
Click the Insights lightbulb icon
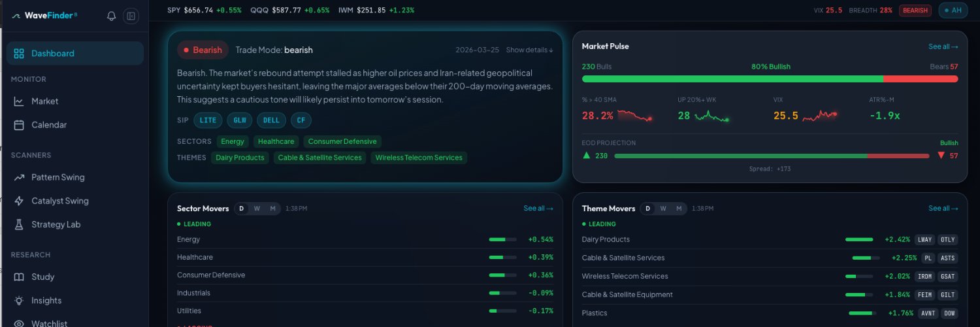(19, 300)
